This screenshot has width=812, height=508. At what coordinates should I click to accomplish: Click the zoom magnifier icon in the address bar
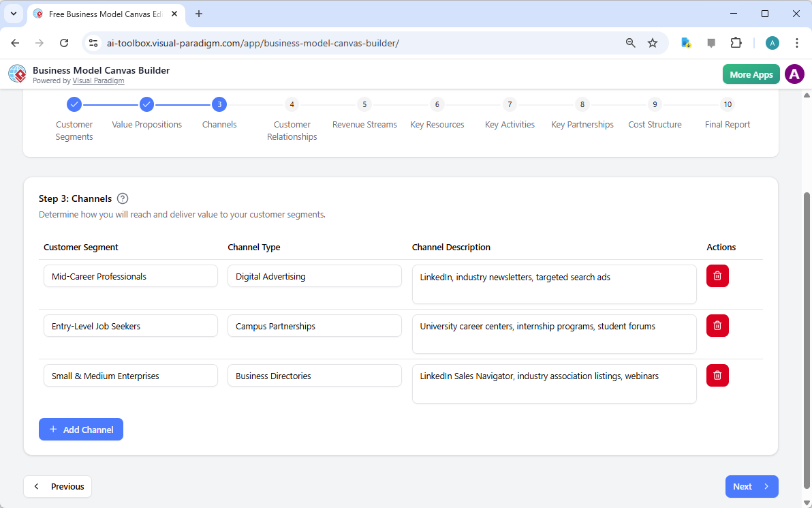630,42
